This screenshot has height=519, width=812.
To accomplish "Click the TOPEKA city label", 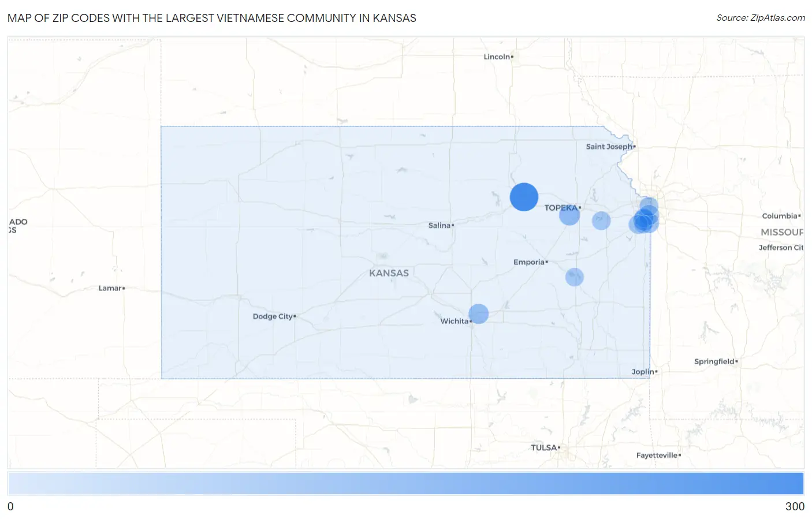I will pos(561,208).
